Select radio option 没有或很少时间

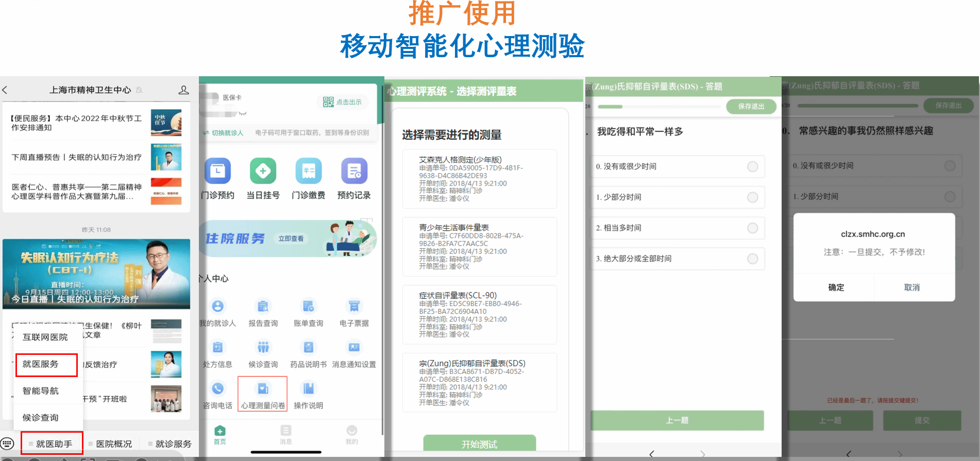click(x=752, y=166)
